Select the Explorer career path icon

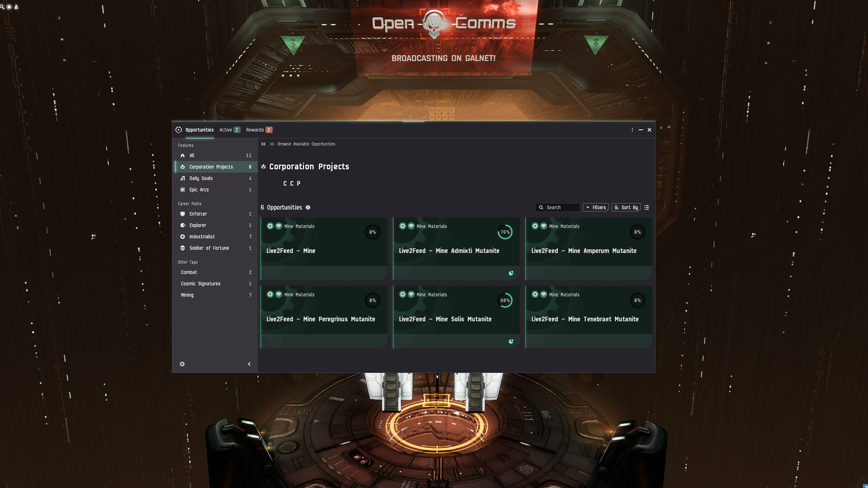[x=183, y=225]
